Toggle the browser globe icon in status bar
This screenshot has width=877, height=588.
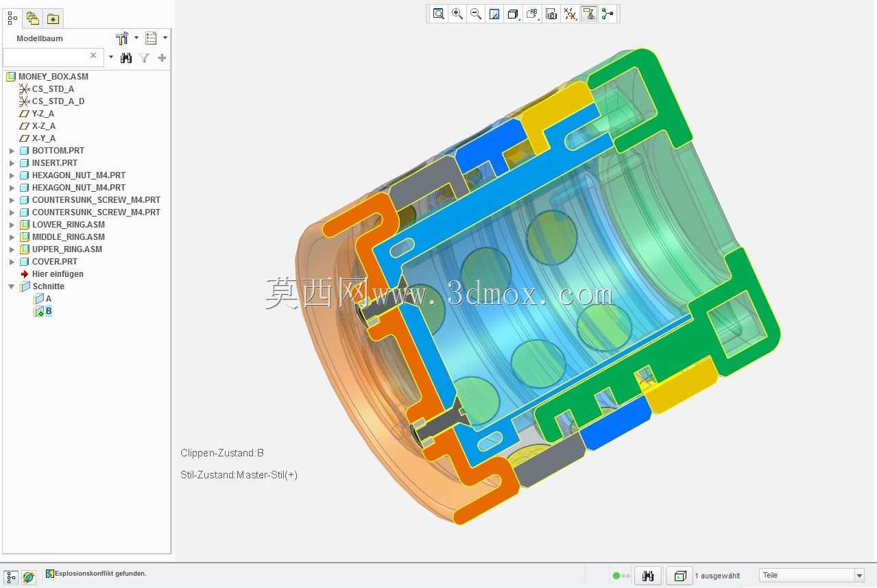(28, 578)
